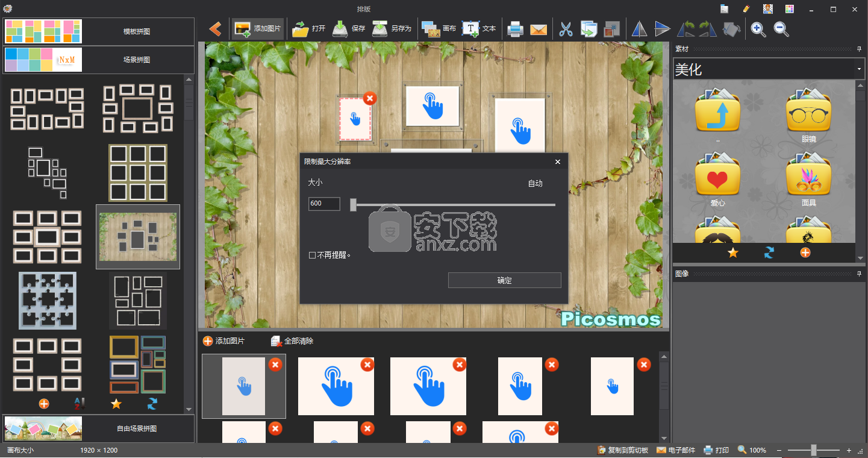This screenshot has height=458, width=868.
Task: Click 打印 in the status bar
Action: click(716, 450)
